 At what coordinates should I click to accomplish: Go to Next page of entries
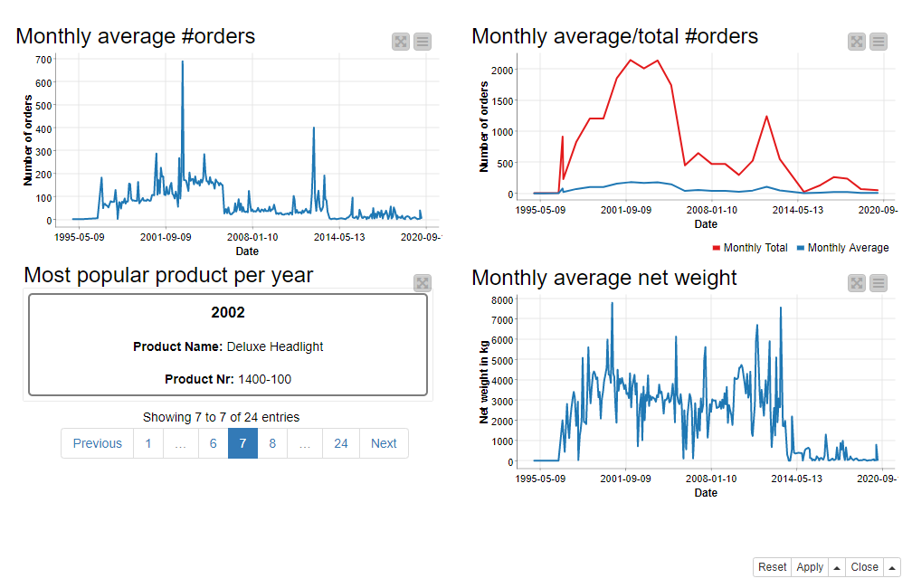[384, 443]
